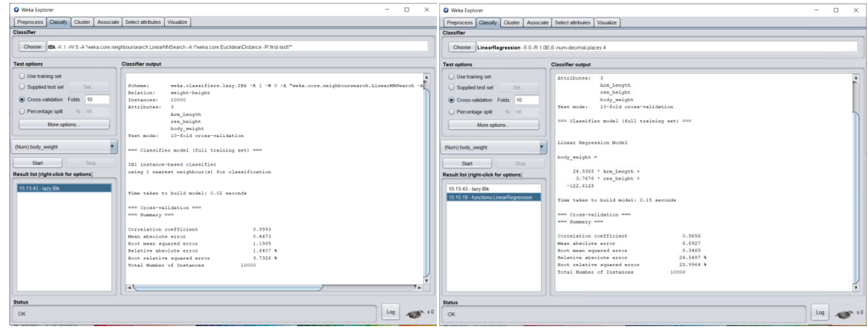868x329 pixels.
Task: Click Folds input field in right window
Action: click(x=528, y=99)
